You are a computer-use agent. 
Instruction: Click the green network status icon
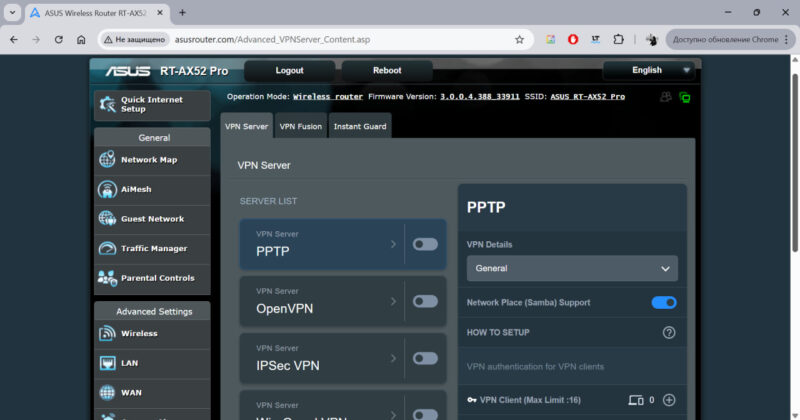(685, 97)
